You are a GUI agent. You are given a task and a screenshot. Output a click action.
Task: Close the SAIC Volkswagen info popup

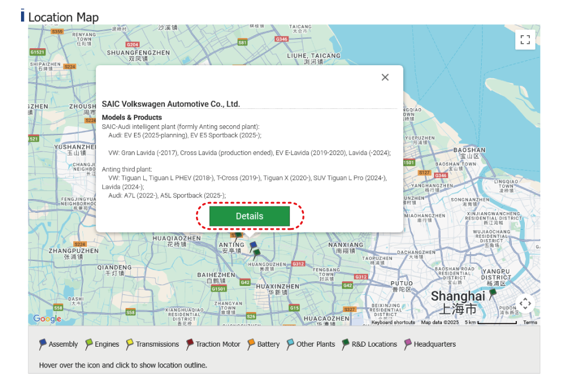pyautogui.click(x=385, y=78)
